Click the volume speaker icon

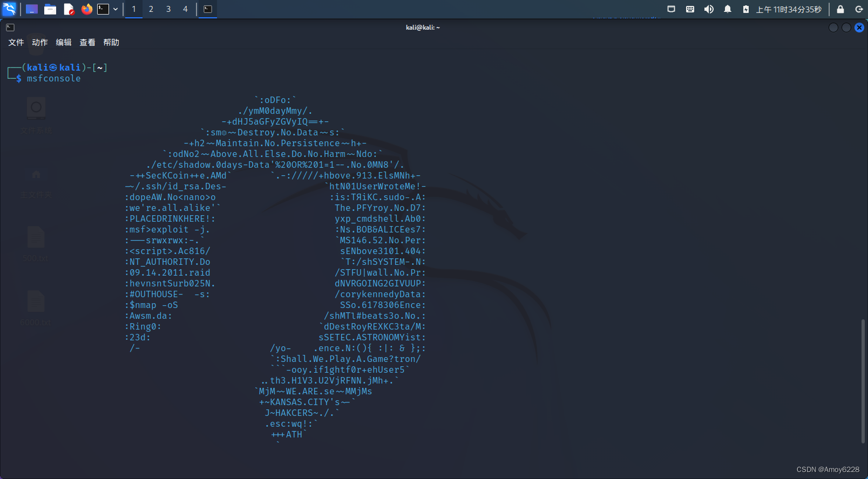709,9
